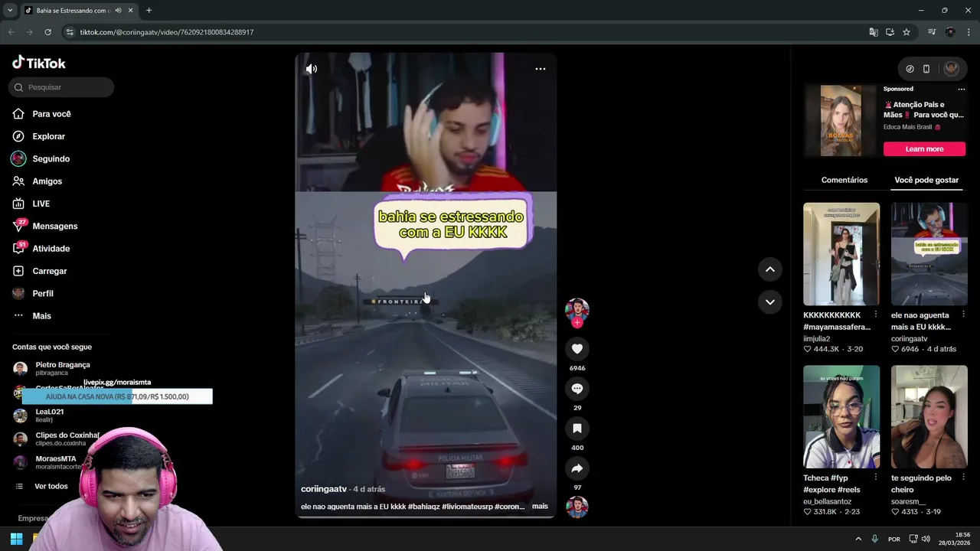Go to previous video with up arrow

click(x=770, y=269)
